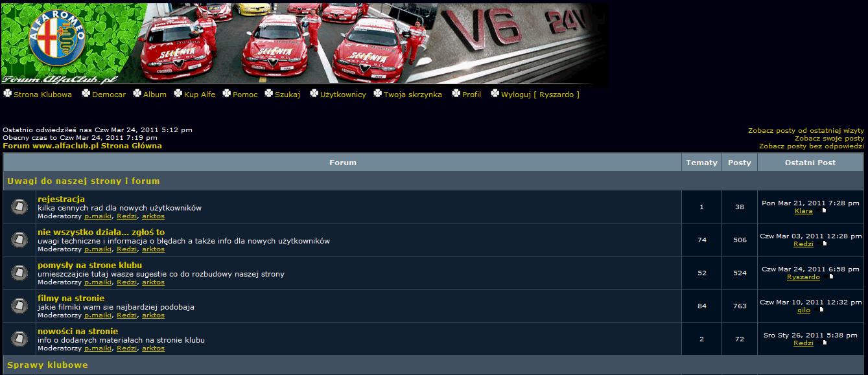This screenshot has width=868, height=375.
Task: Click the 'Tematy' column header
Action: click(702, 163)
